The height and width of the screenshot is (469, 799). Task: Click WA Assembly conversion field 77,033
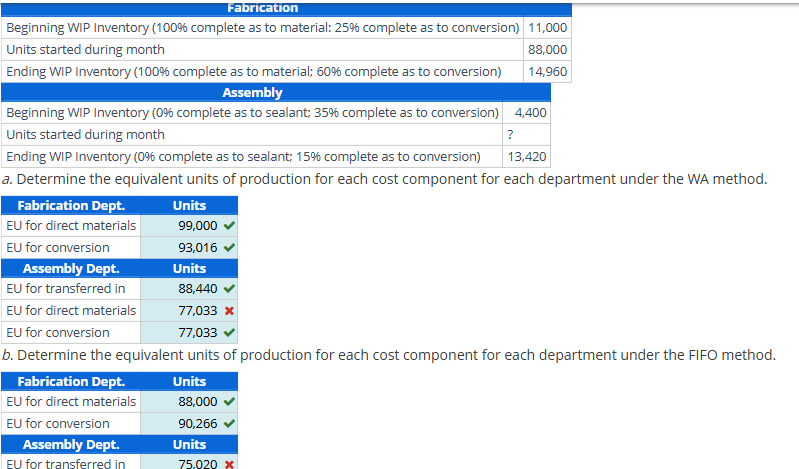(x=189, y=332)
